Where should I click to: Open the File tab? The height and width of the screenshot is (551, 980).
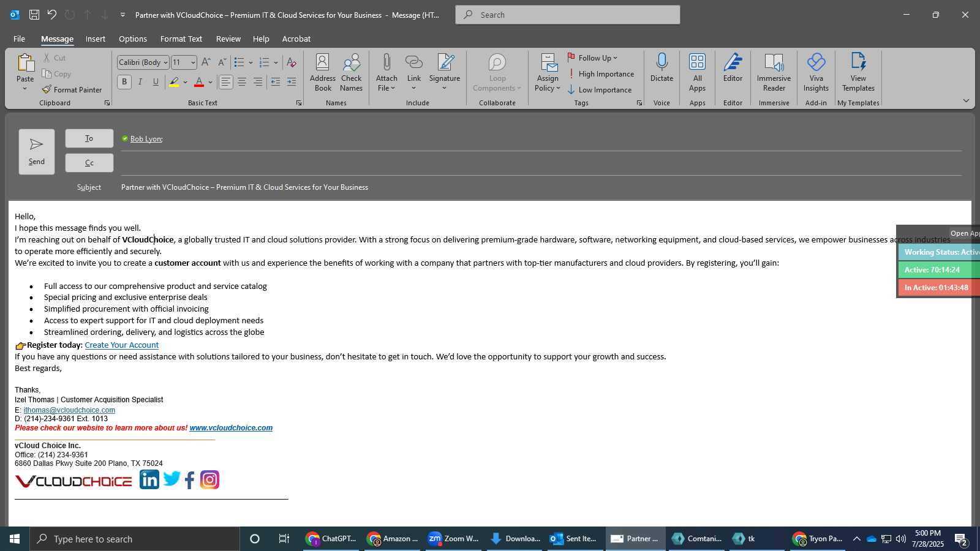point(19,39)
